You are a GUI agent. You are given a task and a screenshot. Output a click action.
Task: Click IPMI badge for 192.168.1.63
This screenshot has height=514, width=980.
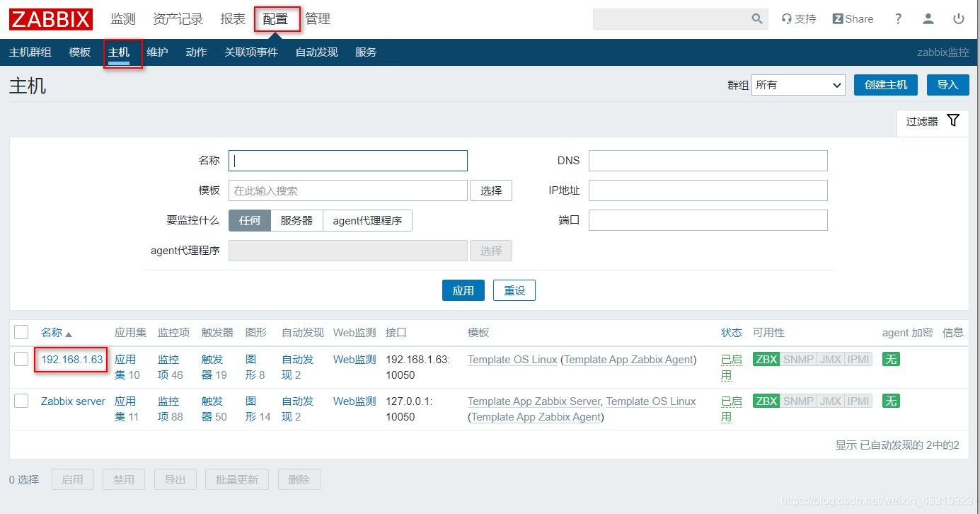click(858, 360)
